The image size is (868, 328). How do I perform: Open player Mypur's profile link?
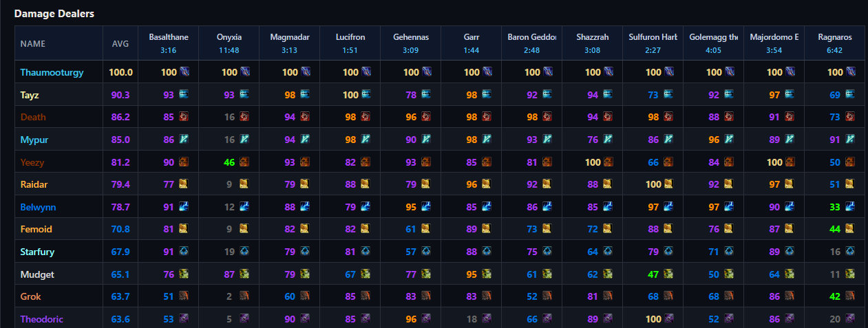pyautogui.click(x=34, y=140)
